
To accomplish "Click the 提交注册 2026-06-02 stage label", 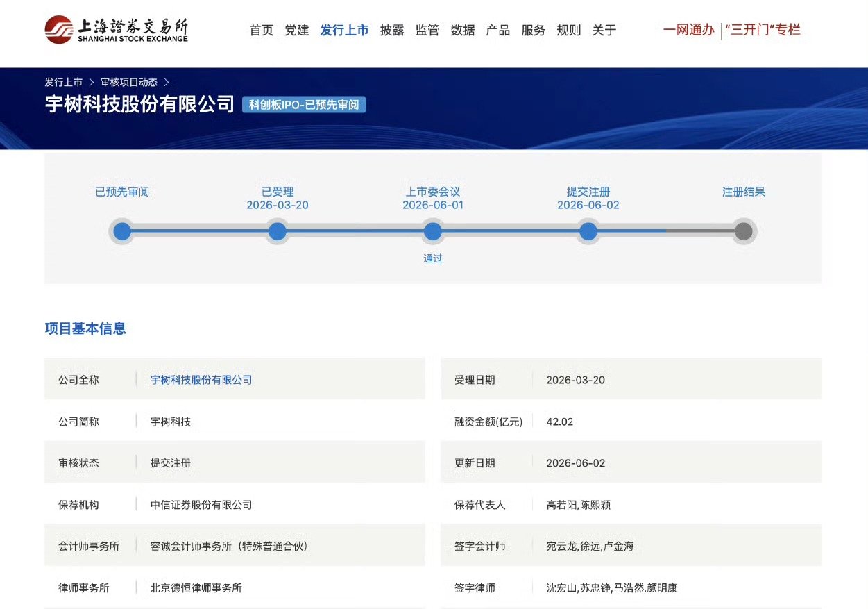I will point(588,198).
